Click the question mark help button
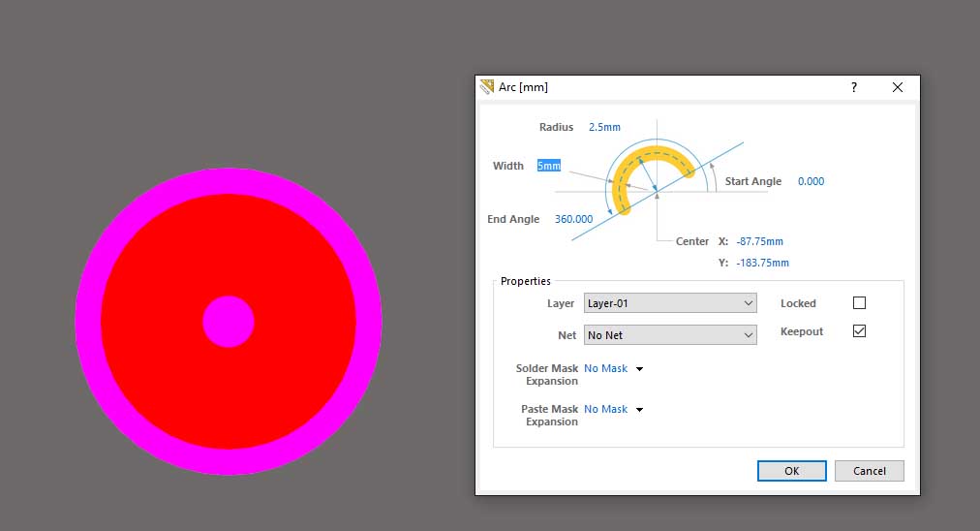 (x=853, y=87)
